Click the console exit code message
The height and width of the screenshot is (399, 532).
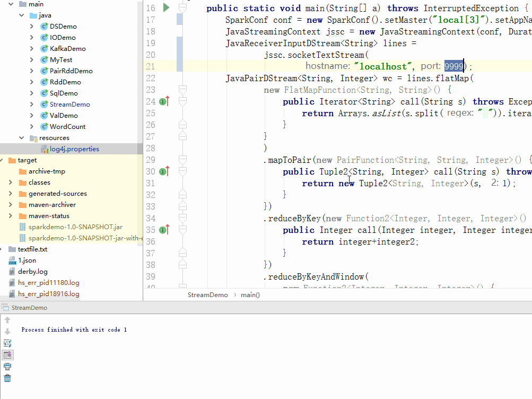tap(74, 330)
